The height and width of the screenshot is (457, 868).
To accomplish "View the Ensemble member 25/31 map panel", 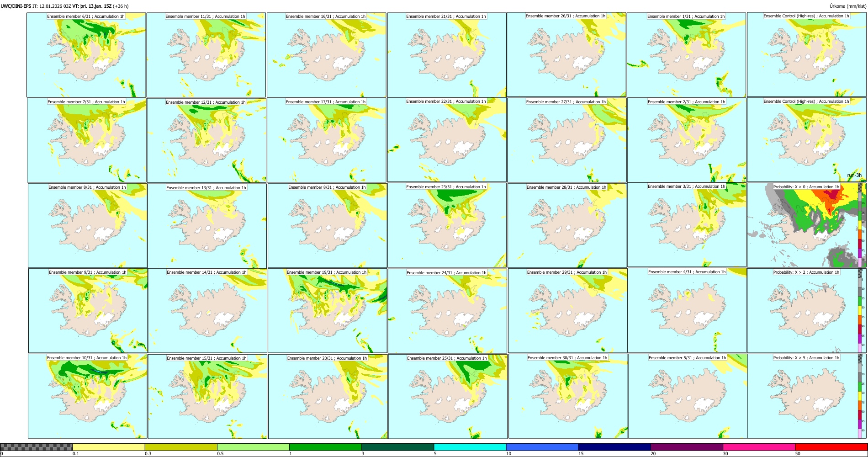I will (x=448, y=396).
